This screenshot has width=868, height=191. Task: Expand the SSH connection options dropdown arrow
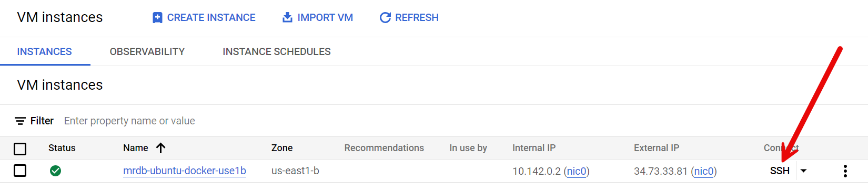(803, 171)
